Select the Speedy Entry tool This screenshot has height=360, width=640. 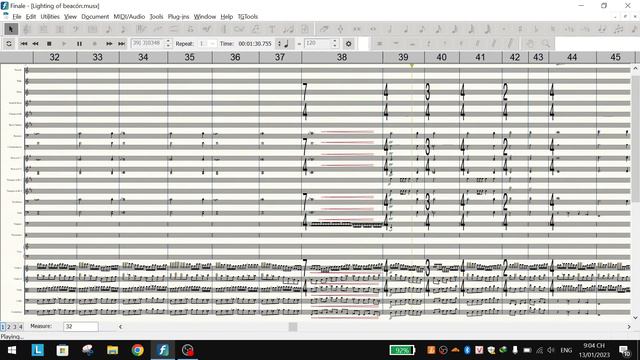124,29
